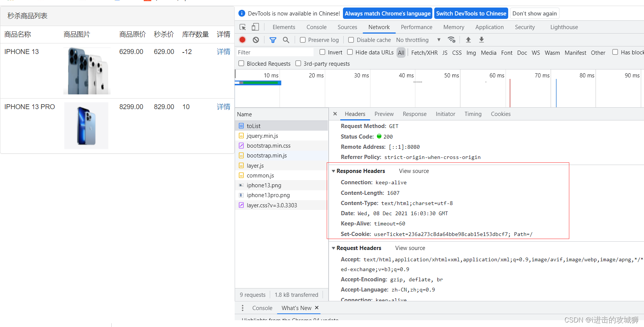644x327 pixels.
Task: Export HAR file with download arrow
Action: [x=481, y=40]
